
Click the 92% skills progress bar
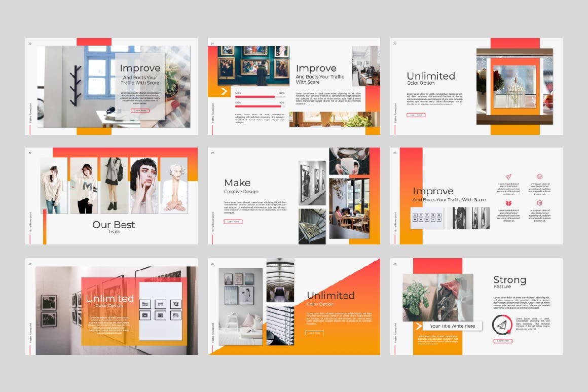click(260, 106)
